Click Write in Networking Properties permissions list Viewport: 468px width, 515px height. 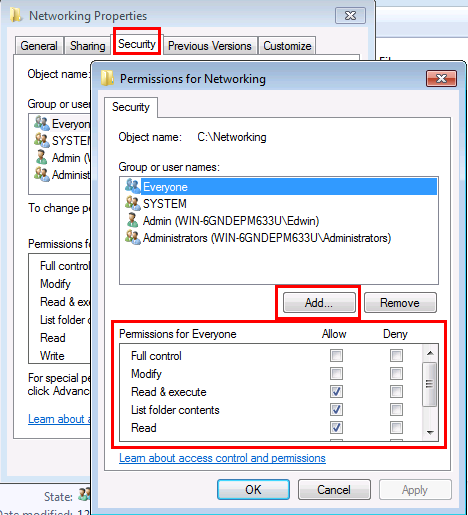tap(52, 356)
